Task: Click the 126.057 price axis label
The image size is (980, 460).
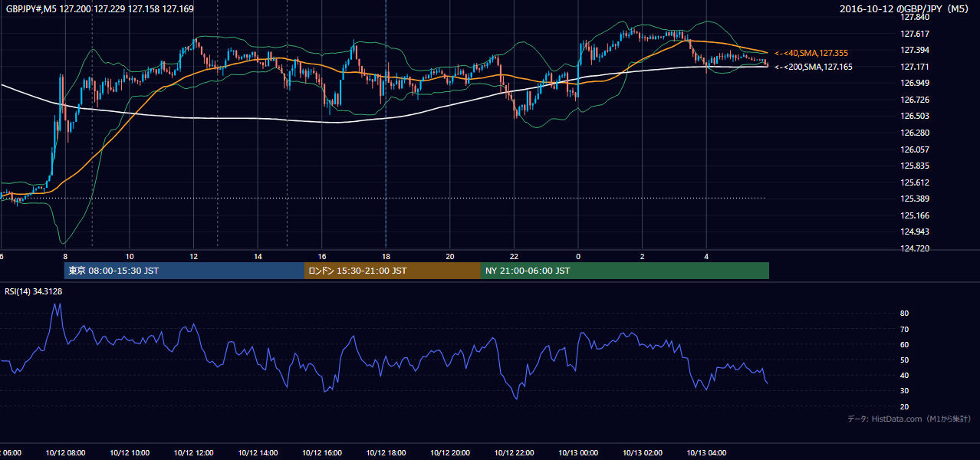Action: click(x=914, y=149)
